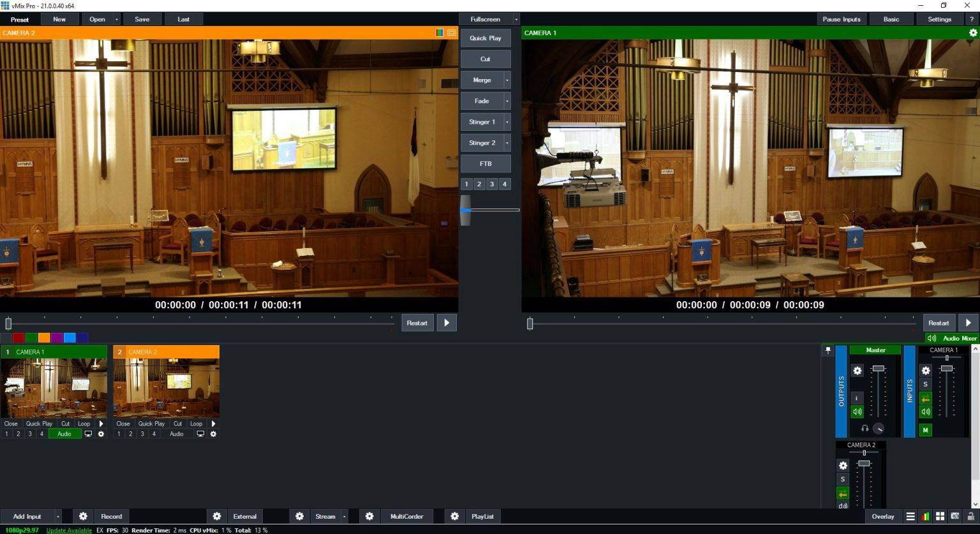The width and height of the screenshot is (980, 534).
Task: Toggle Audio on CAMERA 1 input thumbnail
Action: point(64,433)
